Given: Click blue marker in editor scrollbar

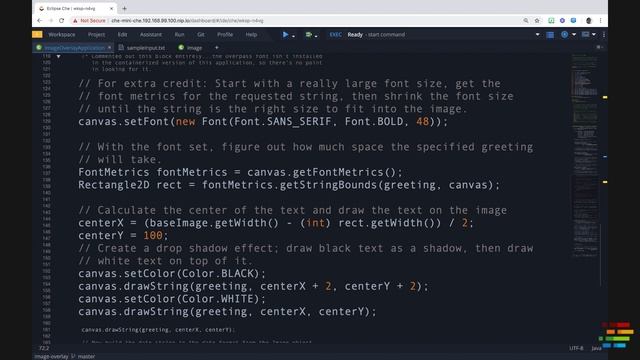Looking at the screenshot, I should tap(605, 156).
